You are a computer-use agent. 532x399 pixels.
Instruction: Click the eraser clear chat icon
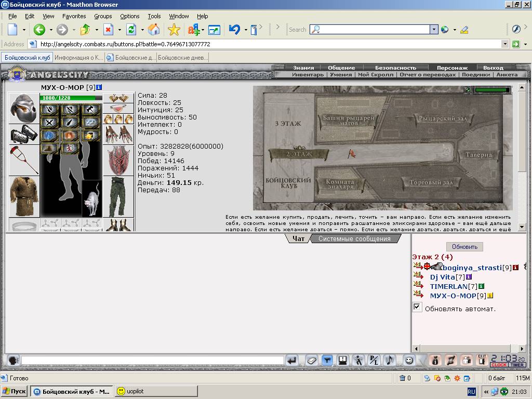311,361
